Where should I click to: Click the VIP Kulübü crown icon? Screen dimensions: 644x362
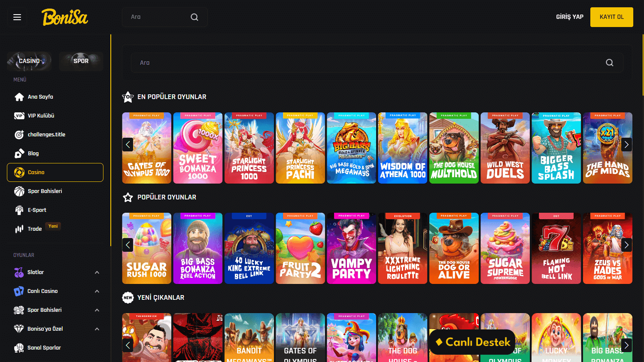coord(19,115)
